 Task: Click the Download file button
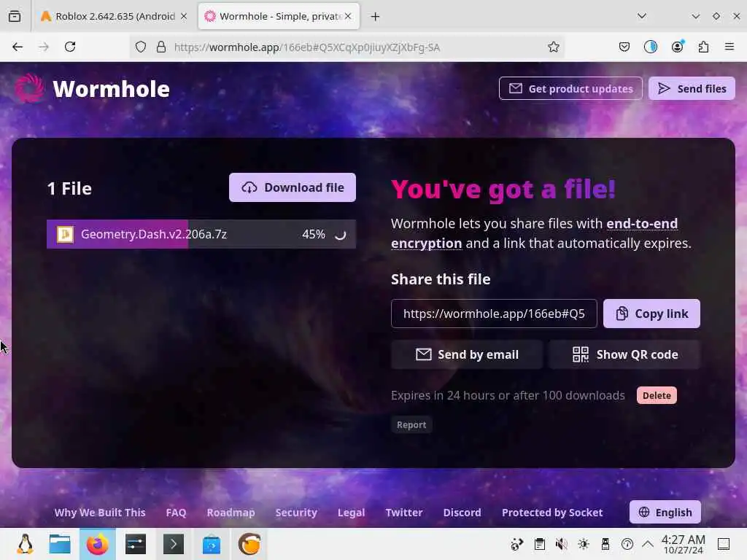[293, 187]
